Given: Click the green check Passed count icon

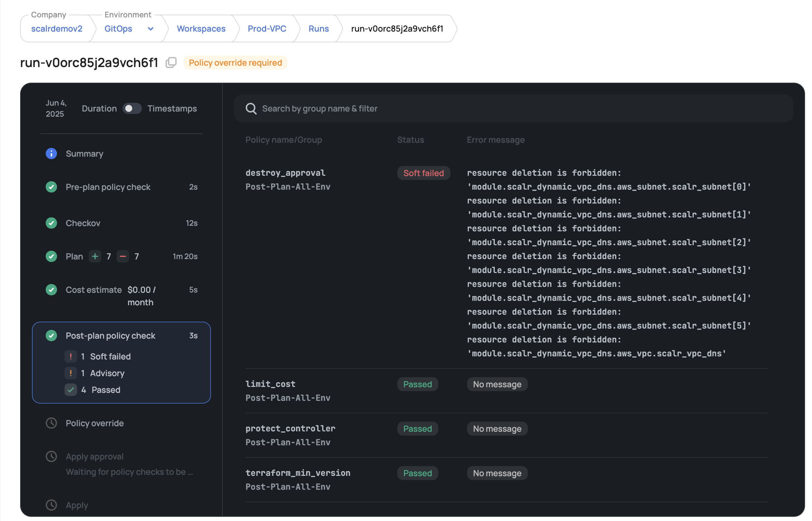Looking at the screenshot, I should [x=71, y=390].
